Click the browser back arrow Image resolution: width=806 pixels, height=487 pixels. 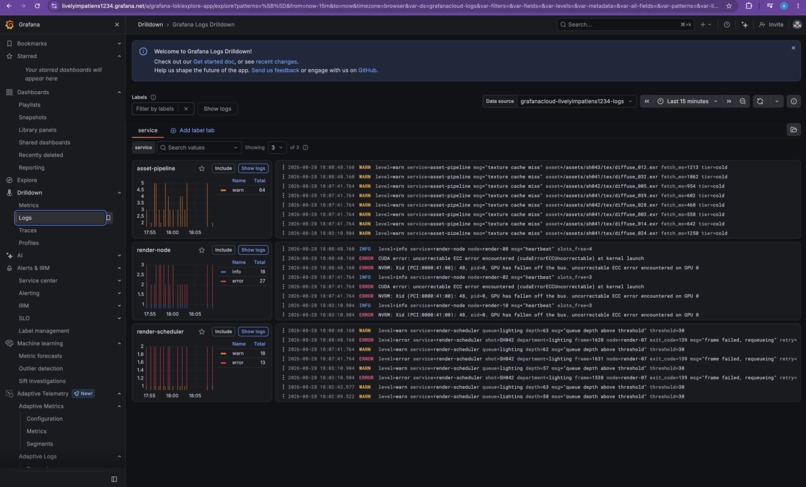9,6
